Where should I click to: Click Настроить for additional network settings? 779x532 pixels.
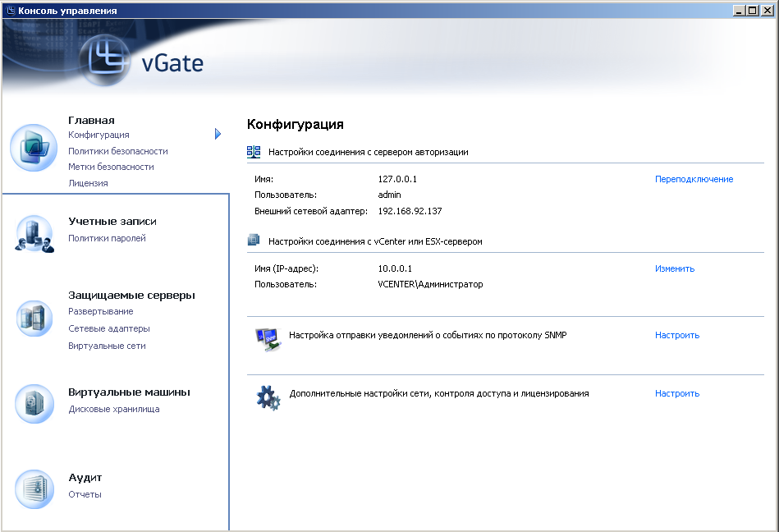pyautogui.click(x=677, y=393)
